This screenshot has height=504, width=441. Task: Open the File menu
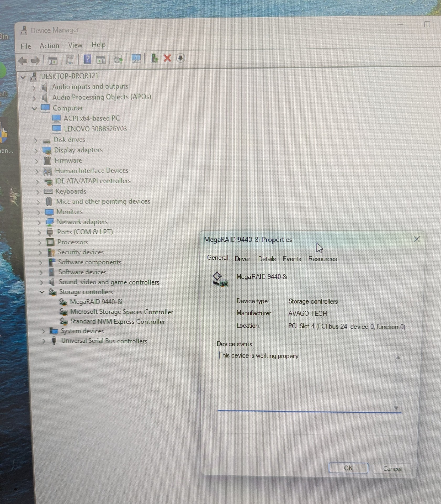(26, 46)
